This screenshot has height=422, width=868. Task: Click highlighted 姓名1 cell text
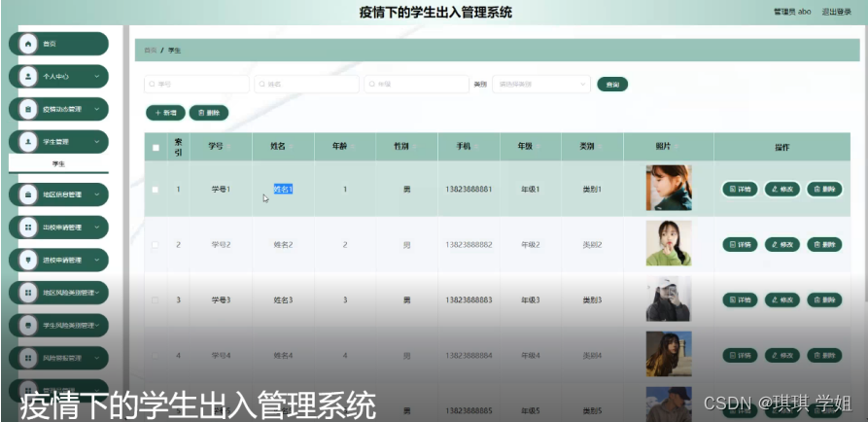[x=283, y=190]
